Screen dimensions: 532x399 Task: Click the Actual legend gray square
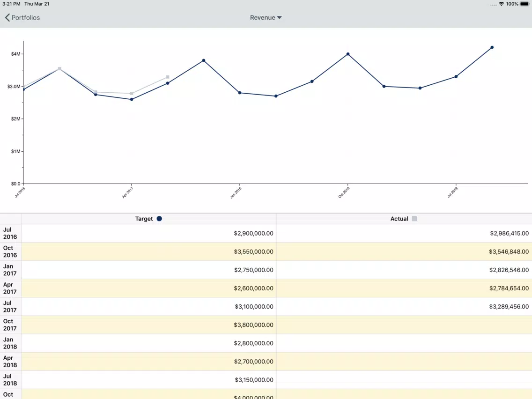(414, 219)
